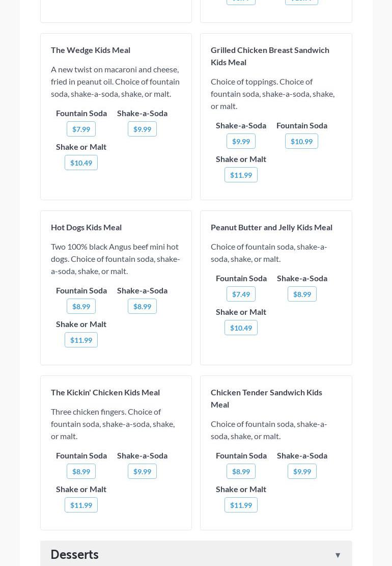Choose $9.99 Shake-a-Soda for Chicken Tender Sandwich
Screen dimensions: 392x566
click(x=302, y=472)
